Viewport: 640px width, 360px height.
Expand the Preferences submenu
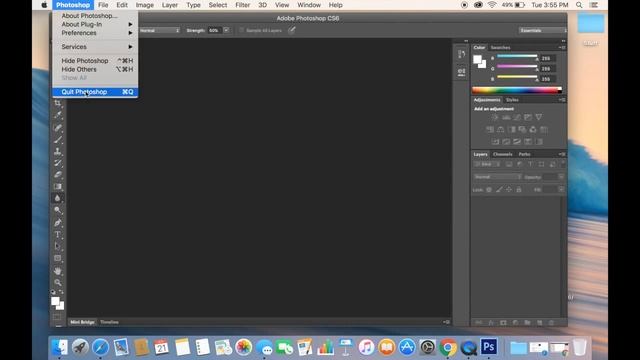[95, 33]
